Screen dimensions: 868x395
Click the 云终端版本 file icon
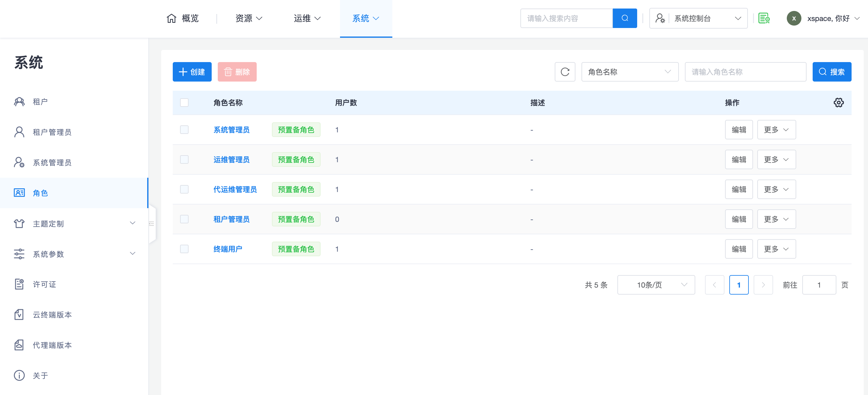tap(19, 314)
